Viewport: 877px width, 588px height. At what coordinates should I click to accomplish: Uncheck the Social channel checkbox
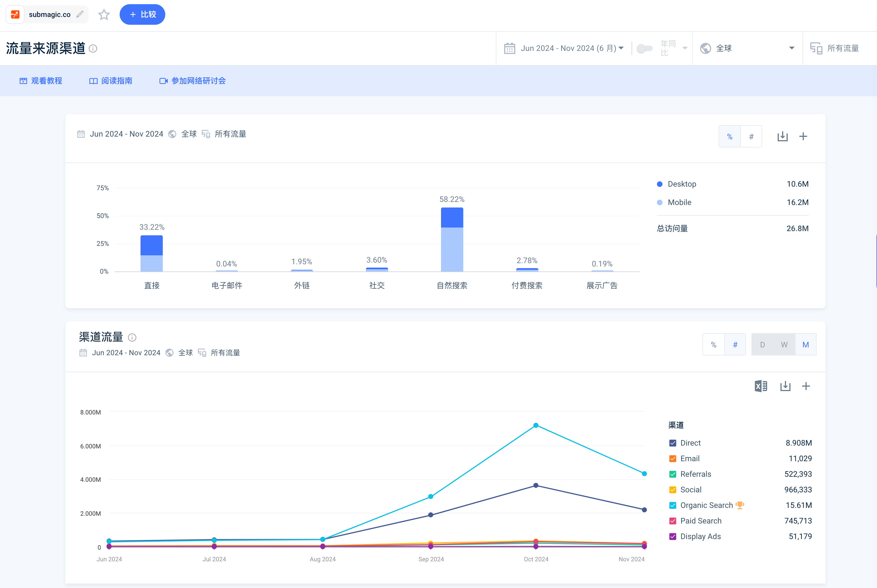click(672, 490)
